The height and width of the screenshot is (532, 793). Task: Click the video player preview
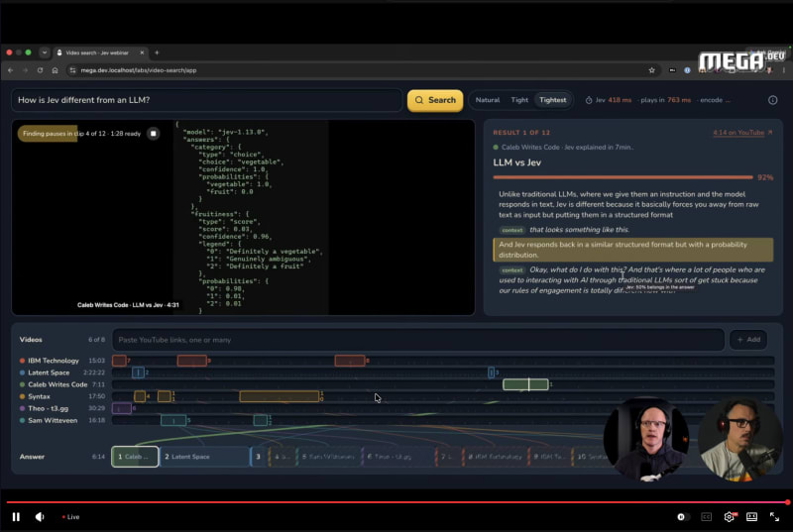(x=243, y=217)
